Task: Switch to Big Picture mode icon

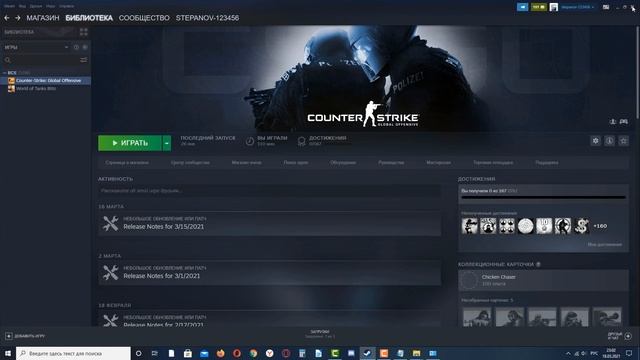Action: coord(606,7)
